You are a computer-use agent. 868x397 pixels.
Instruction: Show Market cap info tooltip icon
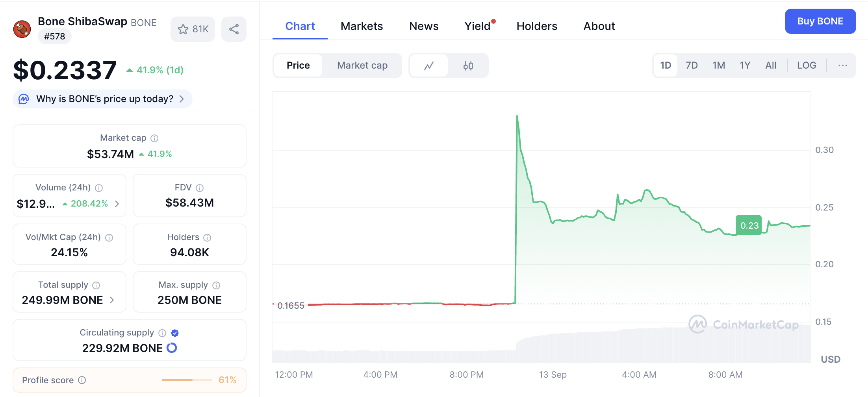(x=154, y=138)
